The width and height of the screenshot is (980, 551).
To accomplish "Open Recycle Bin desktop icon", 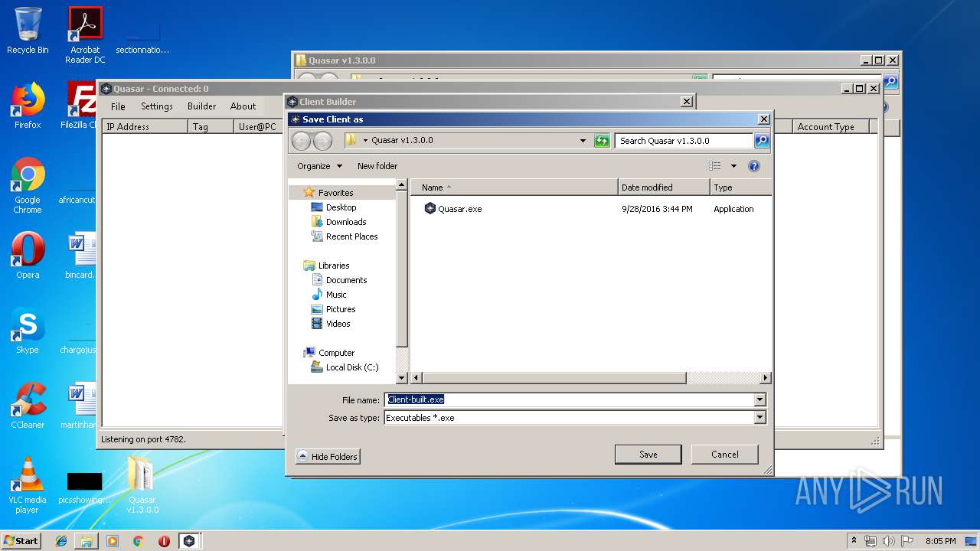I will point(28,31).
